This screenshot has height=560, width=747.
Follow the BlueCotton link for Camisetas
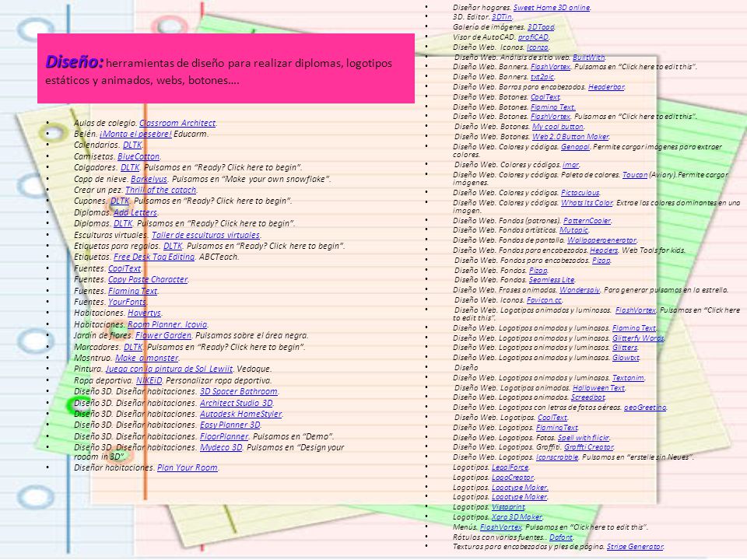139,156
